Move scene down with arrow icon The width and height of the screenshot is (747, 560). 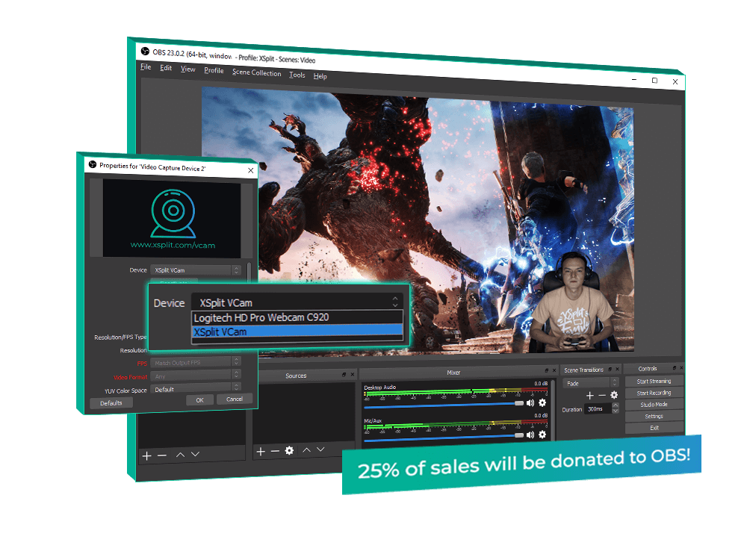coord(195,454)
